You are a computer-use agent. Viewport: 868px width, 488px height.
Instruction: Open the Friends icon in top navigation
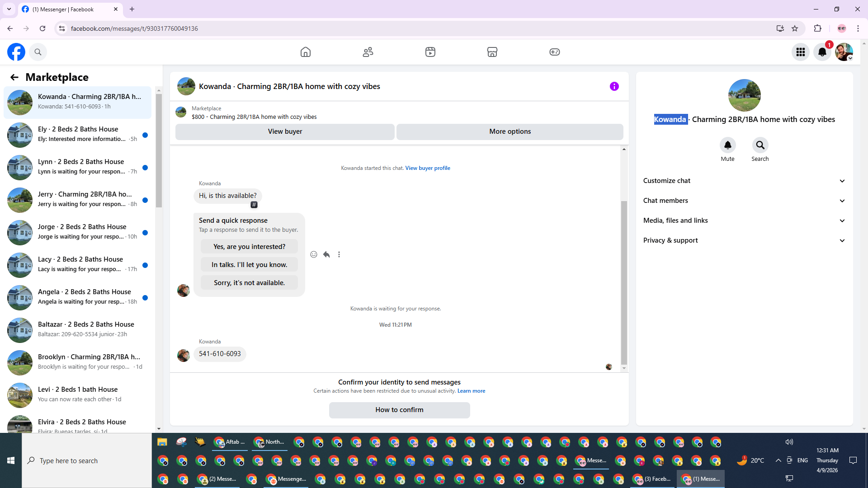click(368, 52)
